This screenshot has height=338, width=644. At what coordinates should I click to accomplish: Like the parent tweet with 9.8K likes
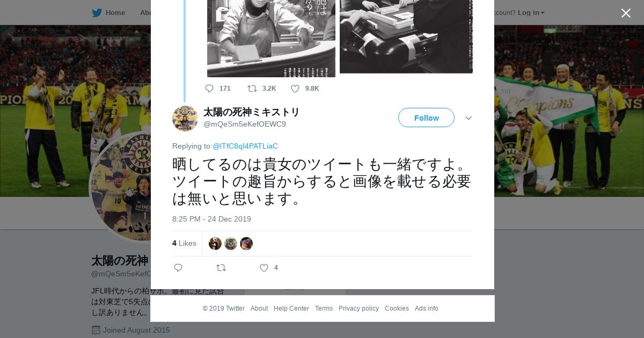click(x=295, y=89)
